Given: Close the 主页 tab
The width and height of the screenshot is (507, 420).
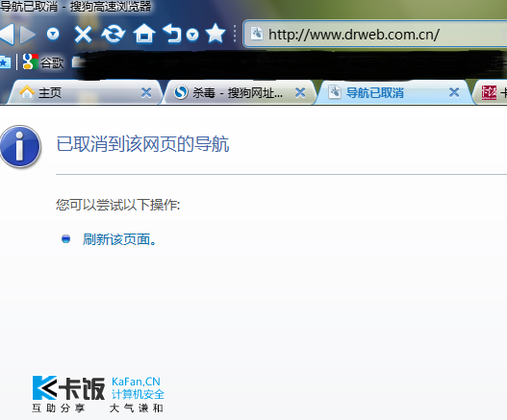Looking at the screenshot, I should click(x=146, y=93).
